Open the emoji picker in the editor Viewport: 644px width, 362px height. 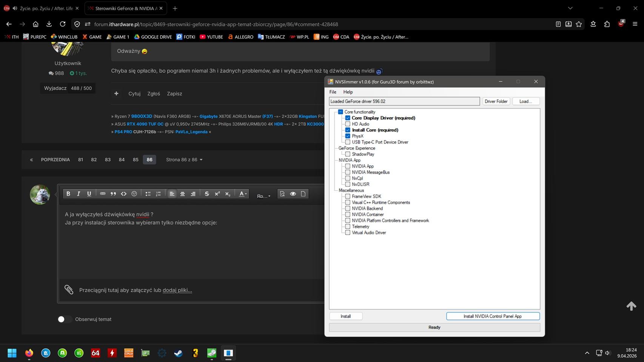[x=134, y=194]
